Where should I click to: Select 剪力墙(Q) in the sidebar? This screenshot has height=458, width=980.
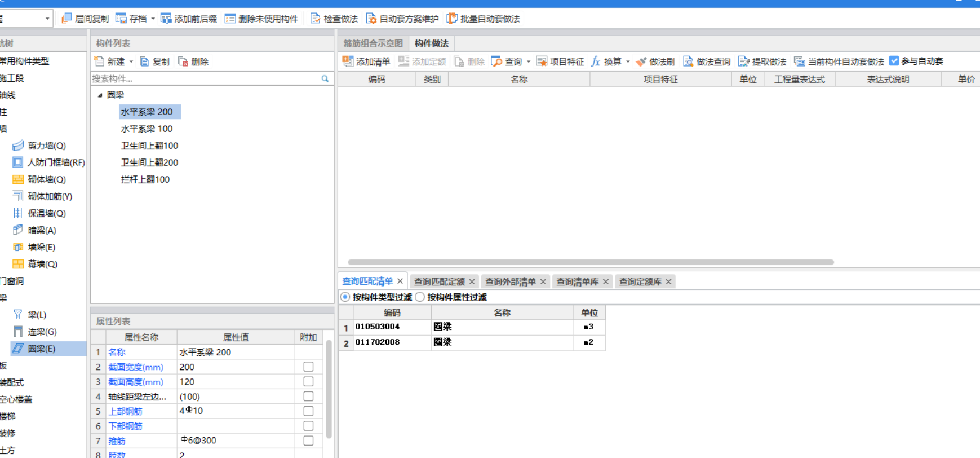tap(47, 146)
